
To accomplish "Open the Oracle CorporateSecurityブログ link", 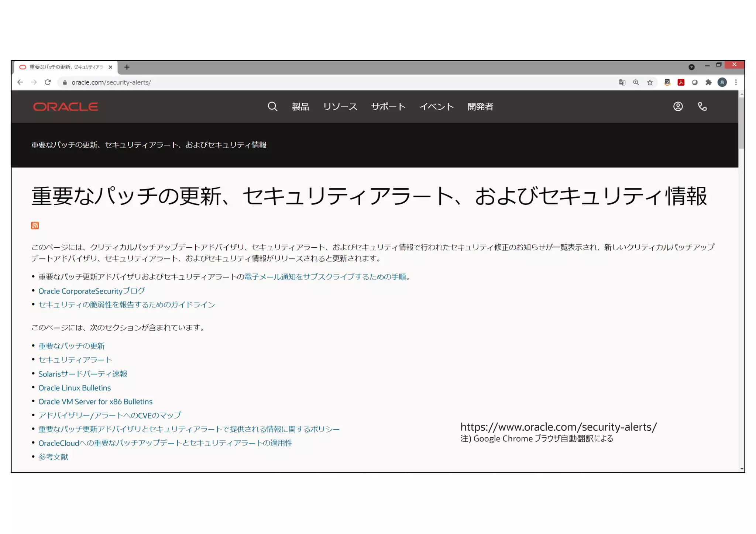I will coord(92,291).
